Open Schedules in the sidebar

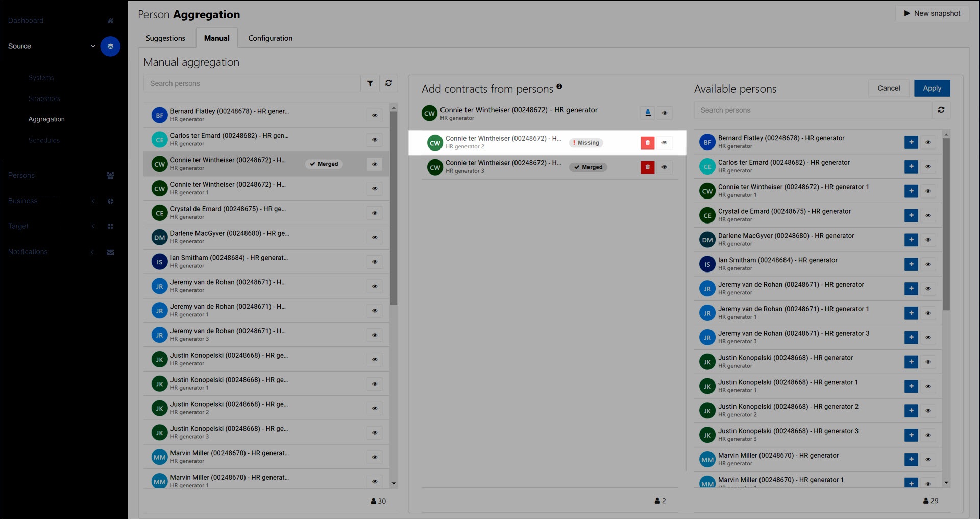pyautogui.click(x=44, y=141)
